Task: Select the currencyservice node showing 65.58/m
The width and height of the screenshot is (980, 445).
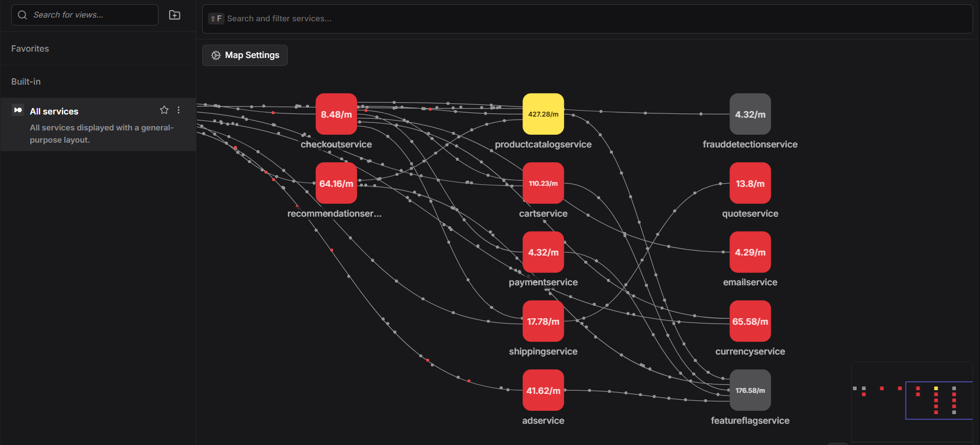Action: tap(750, 321)
